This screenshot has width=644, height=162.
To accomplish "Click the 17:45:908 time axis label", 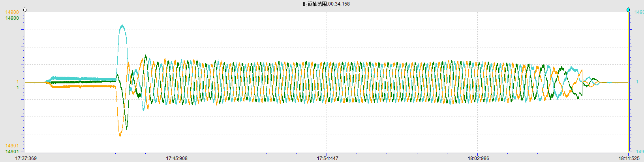I will point(176,158).
